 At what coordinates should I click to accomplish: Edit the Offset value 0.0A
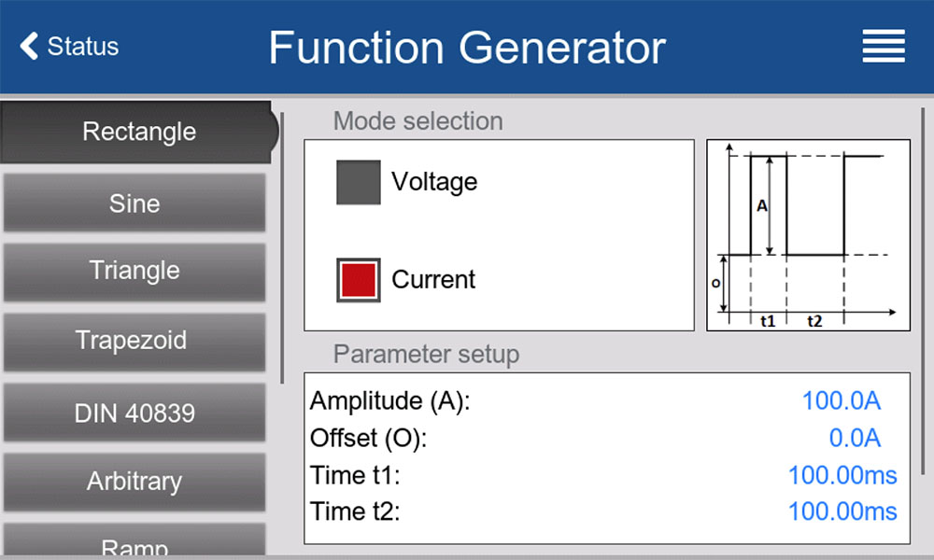(855, 438)
